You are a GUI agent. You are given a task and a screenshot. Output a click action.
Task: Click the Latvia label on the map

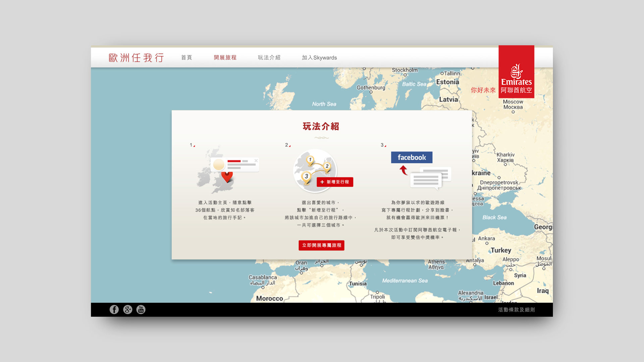[448, 100]
